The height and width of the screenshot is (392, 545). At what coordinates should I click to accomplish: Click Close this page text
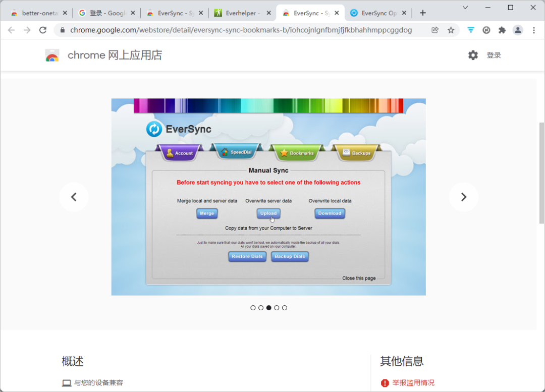point(359,278)
